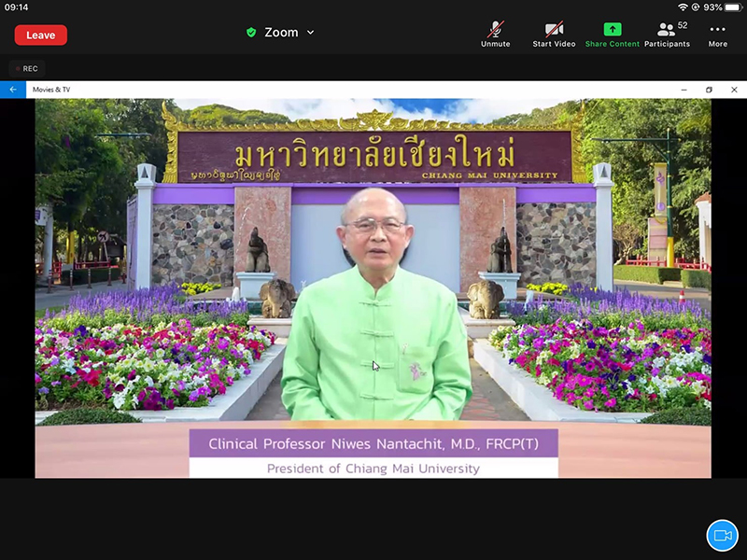747x560 pixels.
Task: Click 'President of Chiang Mai University' caption
Action: point(373,469)
